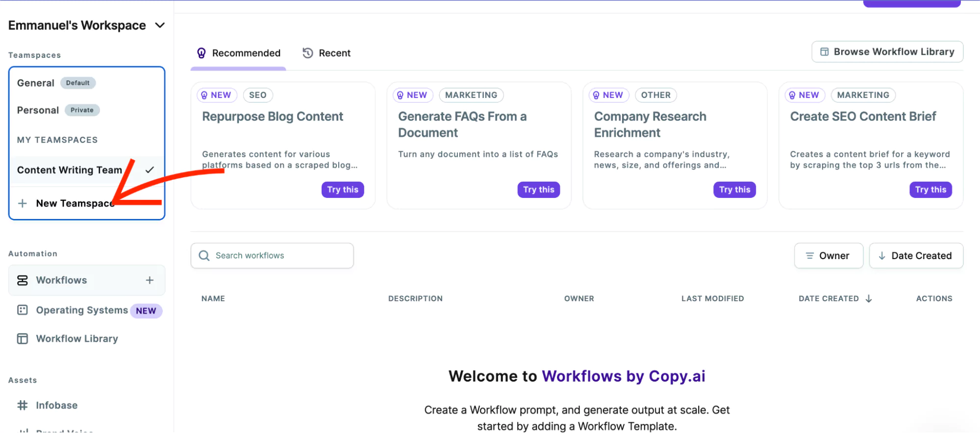Click Workflows by Copy.ai welcome link
Viewport: 980px width, 433px height.
(624, 376)
